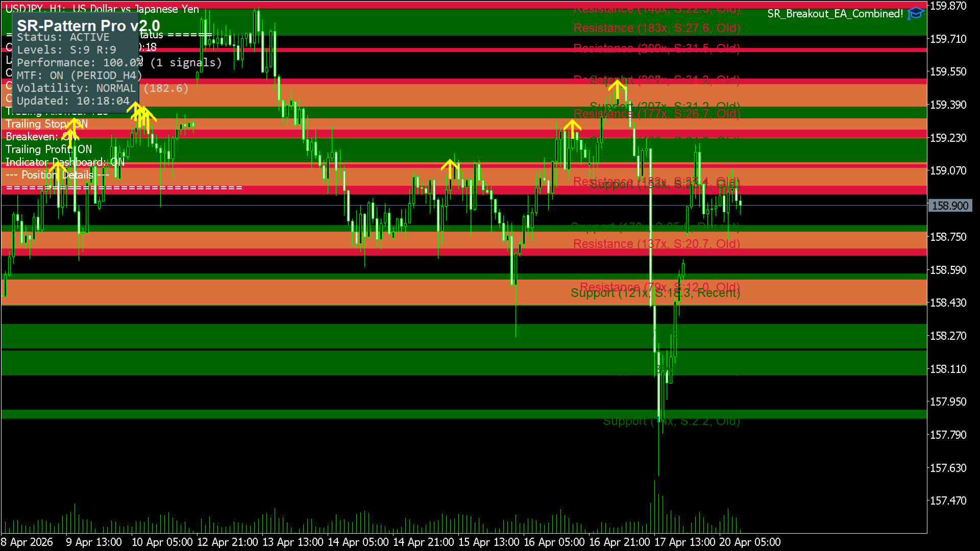Click the SR_Breakout_EA graduation cap icon
980x551 pixels.
915,13
